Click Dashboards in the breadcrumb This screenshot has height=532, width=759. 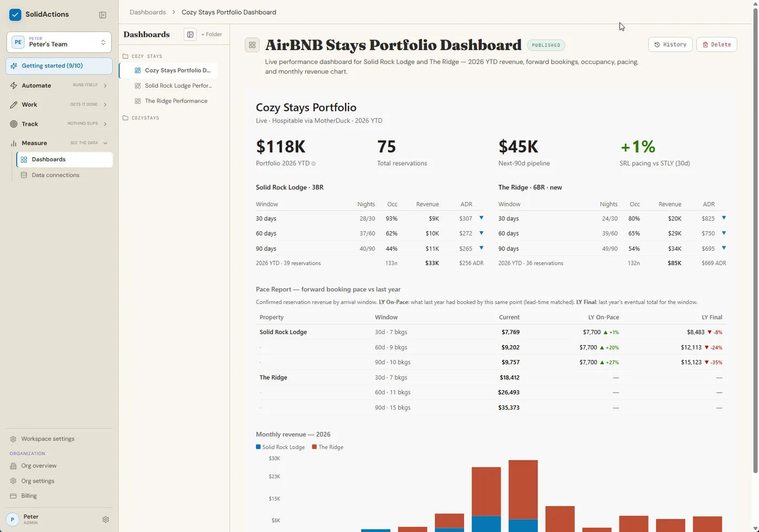point(147,12)
